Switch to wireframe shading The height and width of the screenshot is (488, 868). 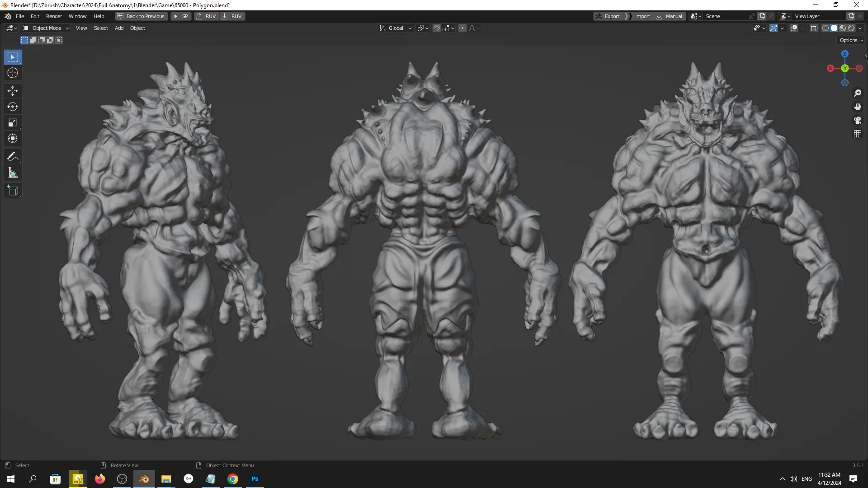pos(826,28)
